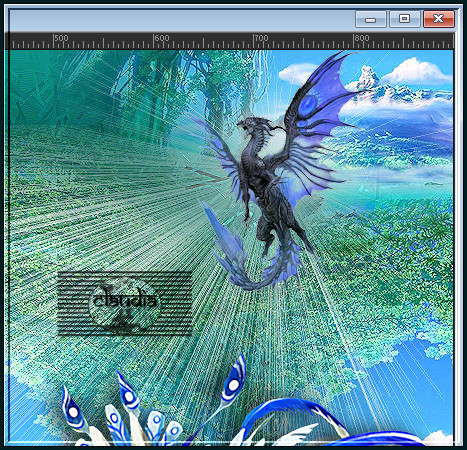Click the 700 mark on the ruler
This screenshot has height=450, width=467.
(262, 38)
